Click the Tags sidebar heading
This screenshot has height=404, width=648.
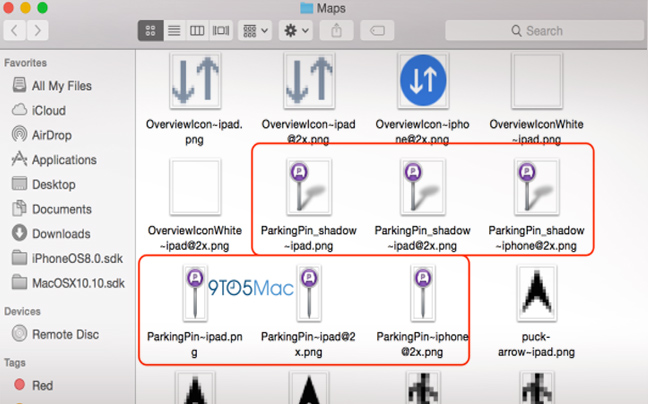[15, 363]
